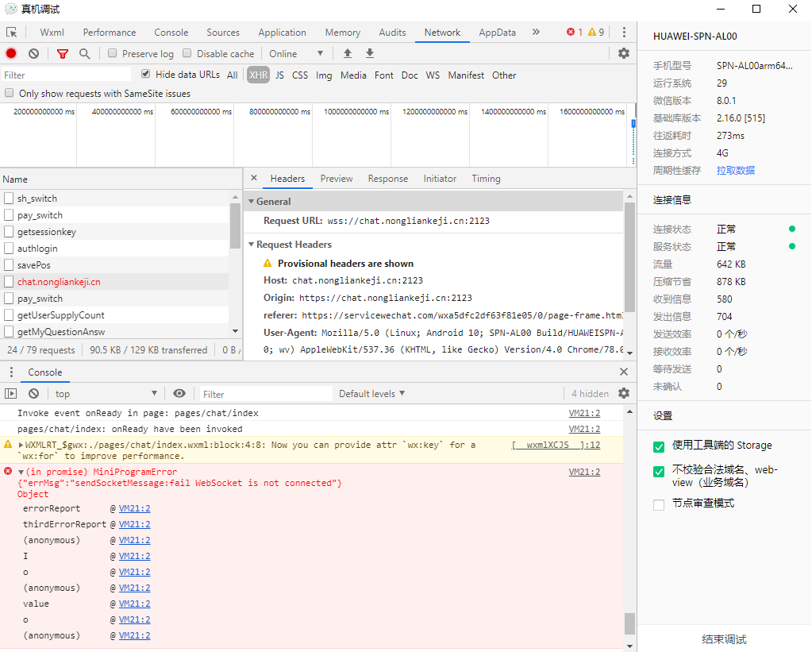Screen dimensions: 812x652
Task: Open console context selector top
Action: pos(106,394)
